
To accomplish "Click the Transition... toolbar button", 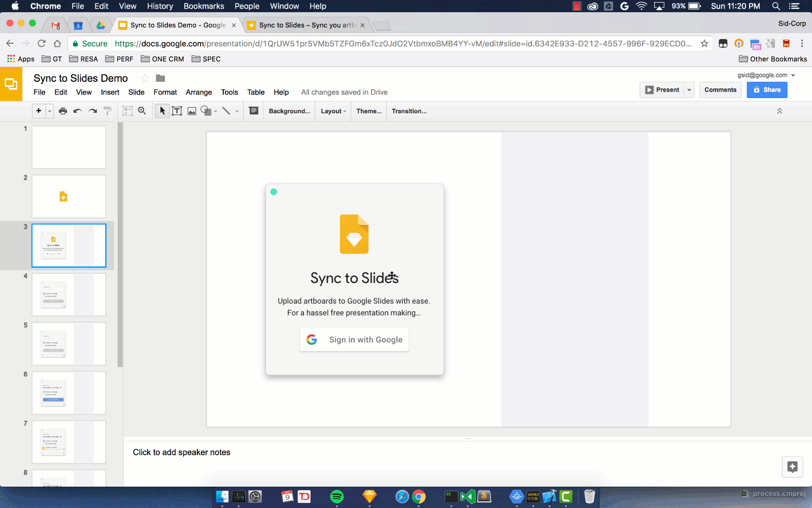I will click(x=409, y=111).
